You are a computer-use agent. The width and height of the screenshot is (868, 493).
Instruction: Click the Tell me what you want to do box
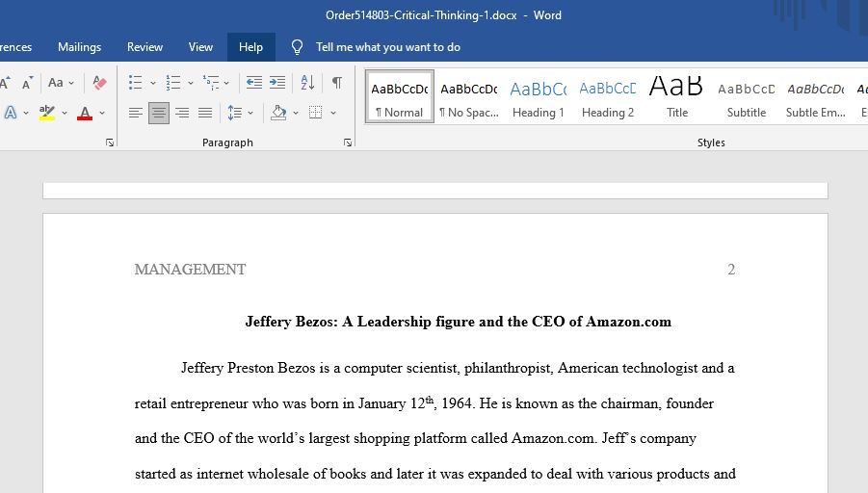pos(388,47)
